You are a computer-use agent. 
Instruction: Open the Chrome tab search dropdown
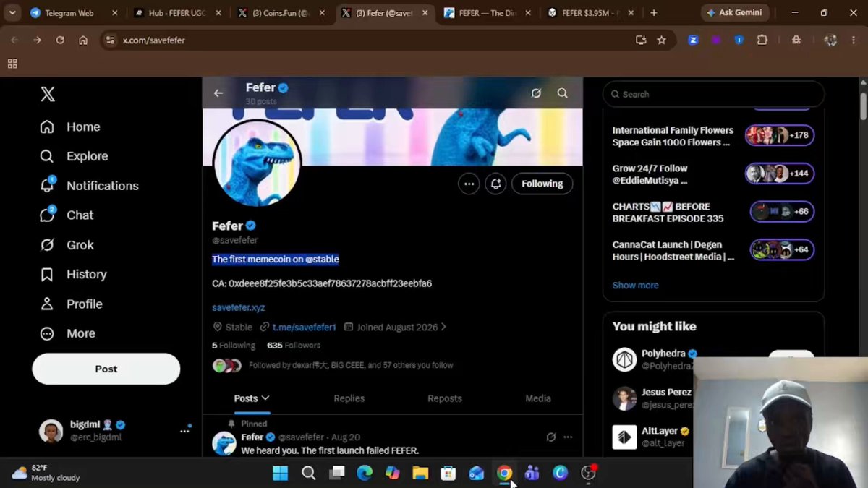[12, 13]
